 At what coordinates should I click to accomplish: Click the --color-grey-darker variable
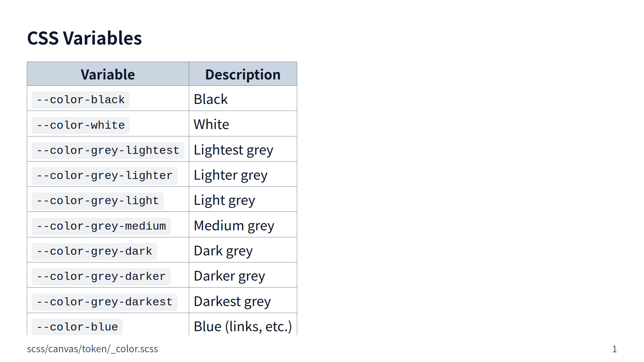(101, 277)
